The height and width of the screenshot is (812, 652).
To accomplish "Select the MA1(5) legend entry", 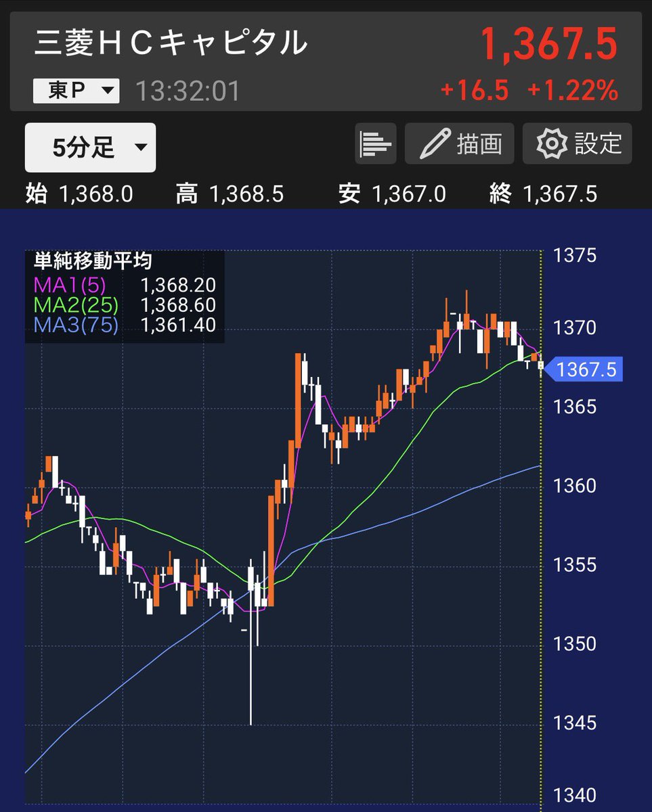I will tap(125, 285).
